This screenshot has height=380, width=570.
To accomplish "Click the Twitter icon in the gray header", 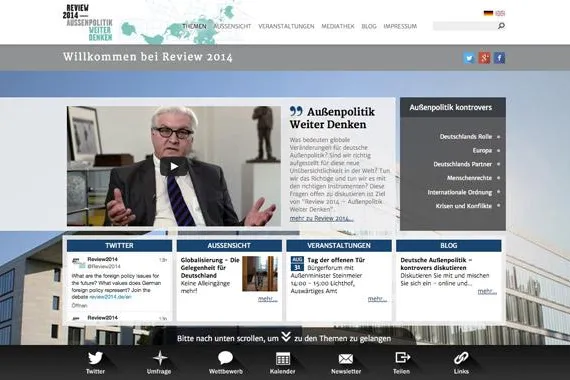I will 469,58.
